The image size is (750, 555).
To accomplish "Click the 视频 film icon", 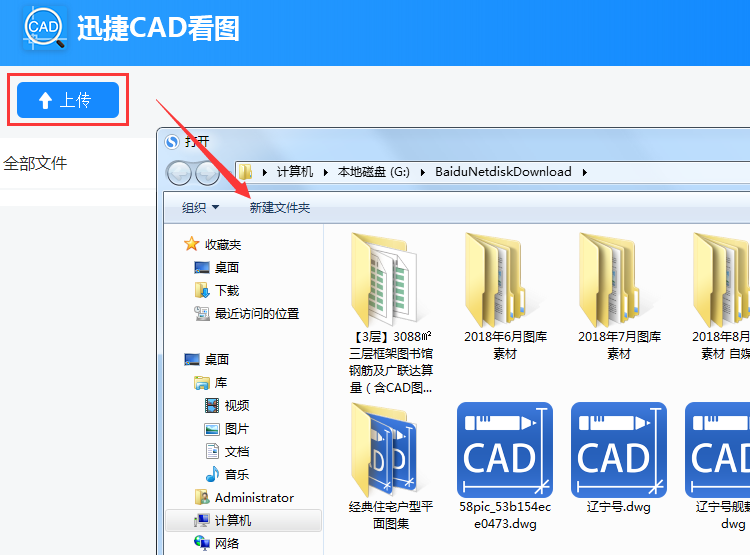I will (x=212, y=405).
